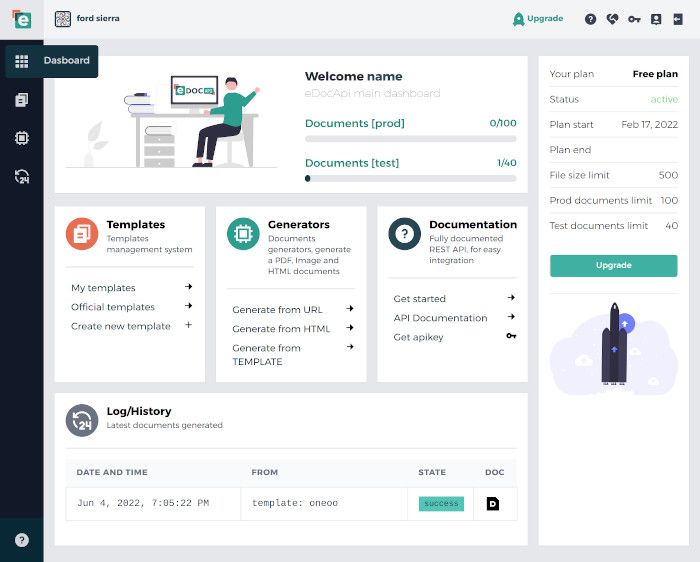The width and height of the screenshot is (700, 562).
Task: Click the 0/100 prod documents count
Action: (x=503, y=123)
